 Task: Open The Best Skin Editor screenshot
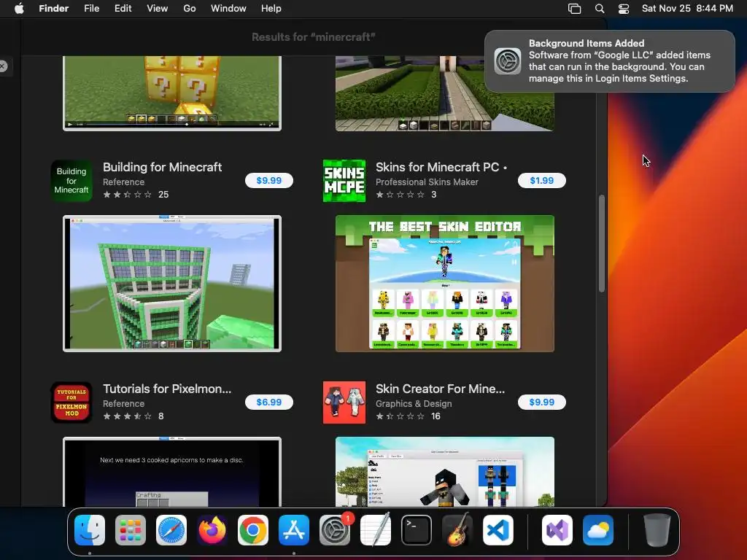pos(445,284)
